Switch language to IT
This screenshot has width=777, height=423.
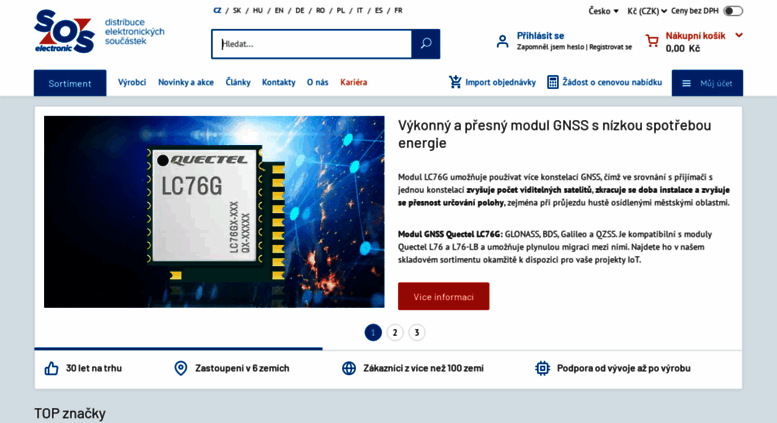point(360,10)
